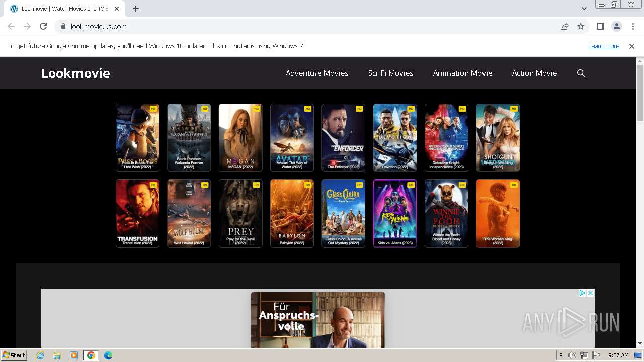This screenshot has width=644, height=362.
Task: Open the Wolf Hound (2022) poster
Action: click(189, 214)
